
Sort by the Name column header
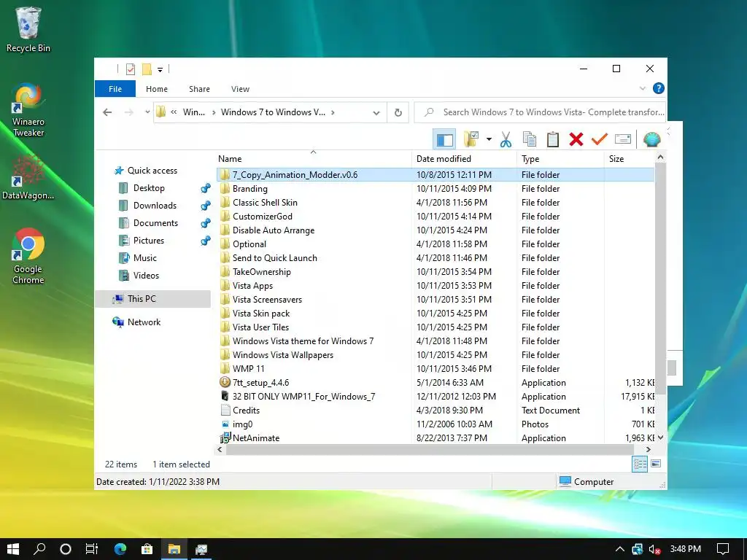pos(314,159)
